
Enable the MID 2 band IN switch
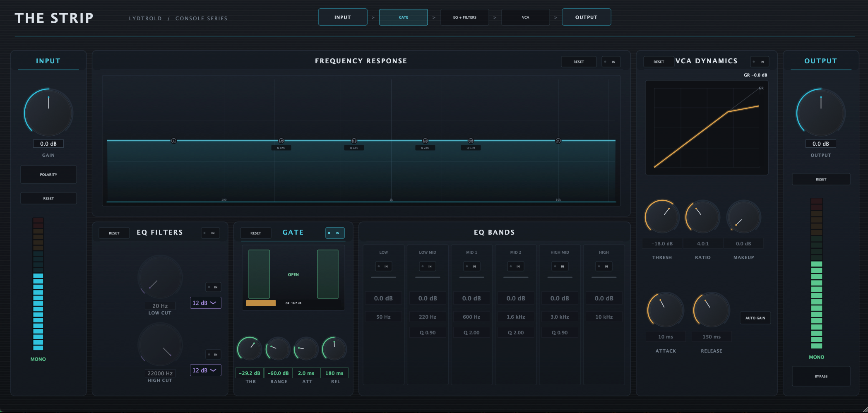516,267
